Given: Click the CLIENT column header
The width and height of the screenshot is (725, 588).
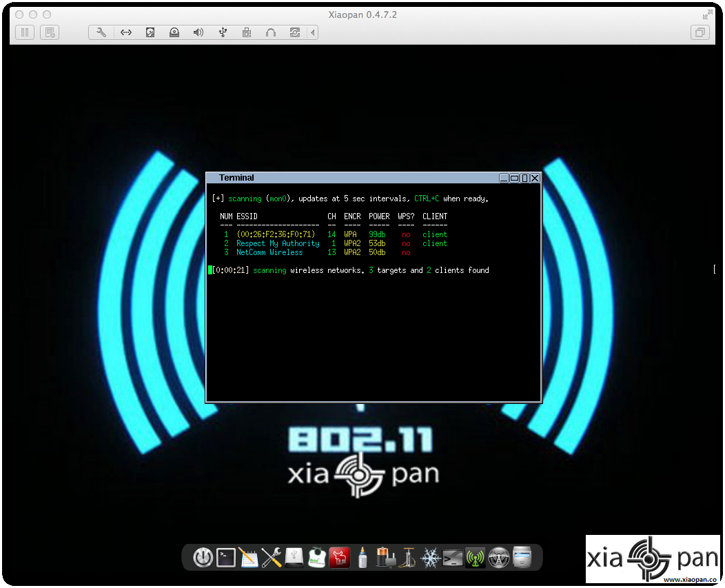Looking at the screenshot, I should (x=435, y=216).
